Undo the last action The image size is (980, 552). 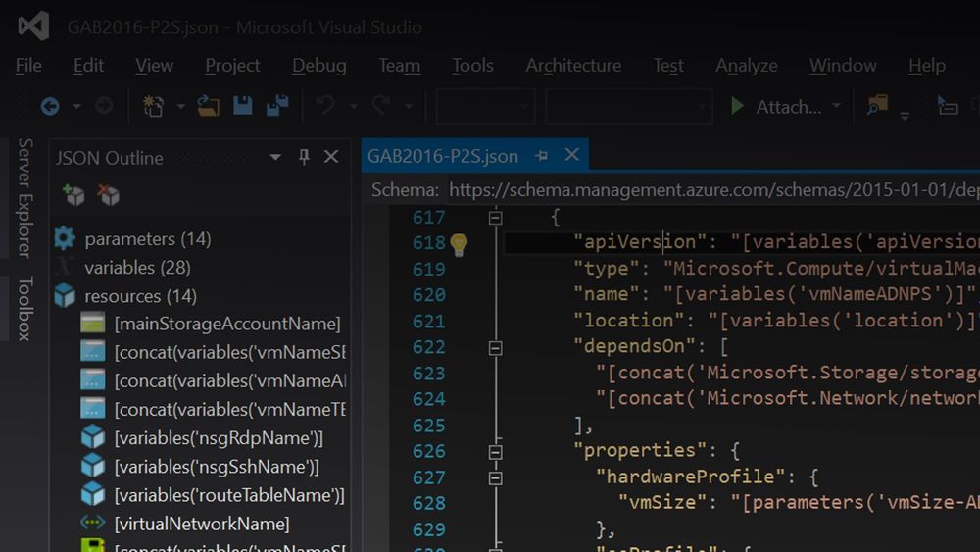pos(325,105)
